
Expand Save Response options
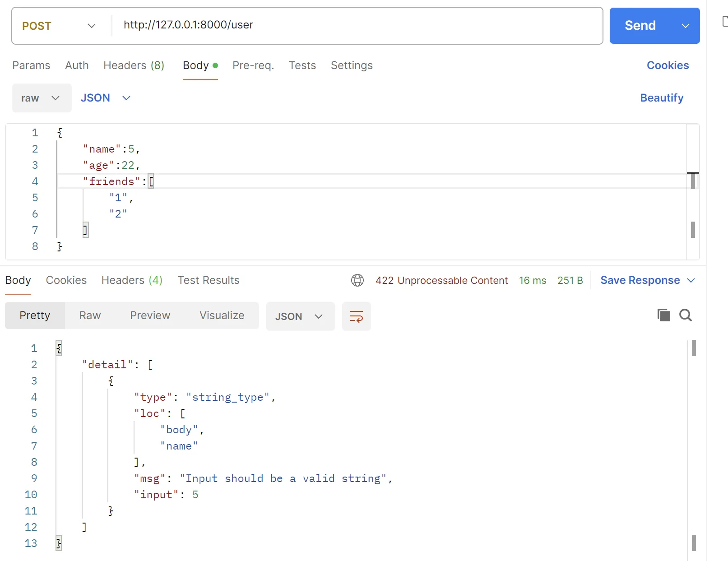pos(691,280)
